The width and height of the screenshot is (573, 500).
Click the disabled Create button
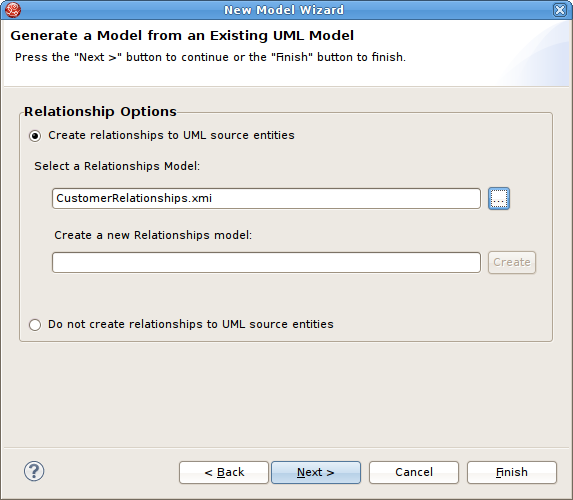click(x=512, y=262)
